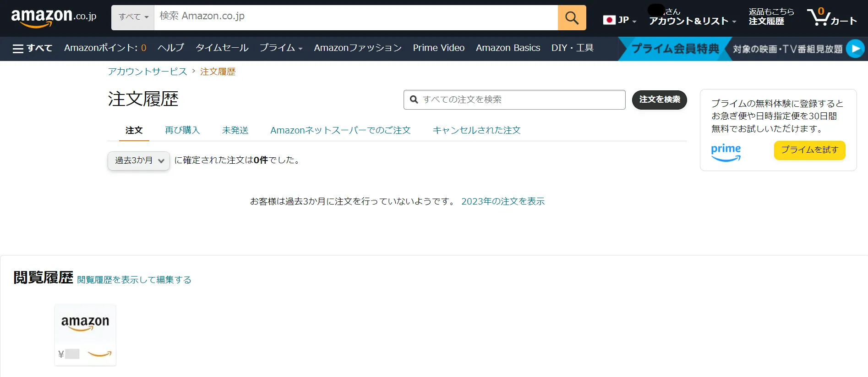
Task: Click the 返品もこちら 注文履歴 link
Action: point(771,17)
